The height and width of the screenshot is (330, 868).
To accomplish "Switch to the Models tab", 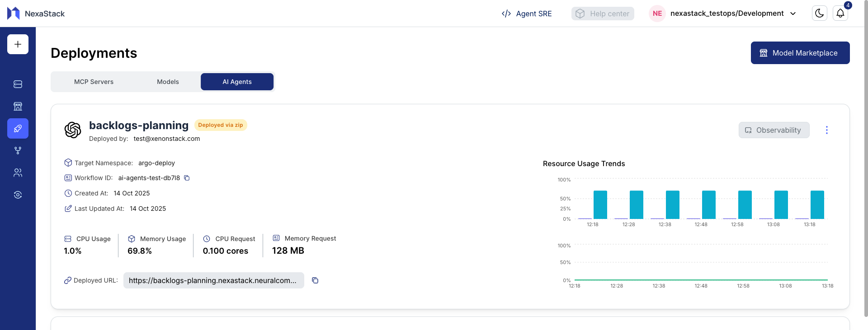I will point(168,82).
